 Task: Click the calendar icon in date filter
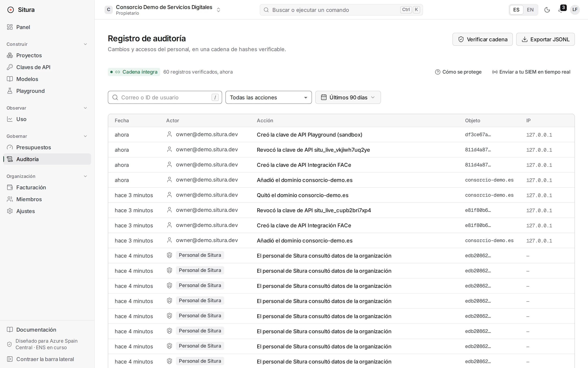coord(324,97)
